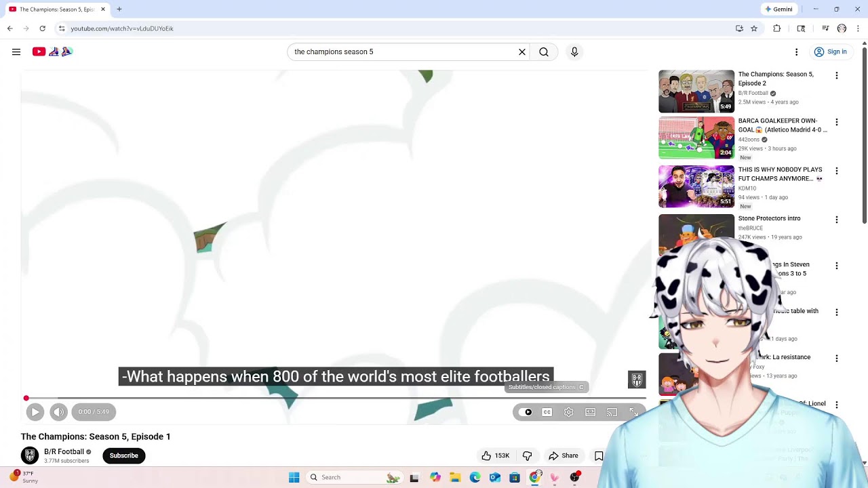
Task: Open options menu for La resistance video
Action: (x=836, y=359)
